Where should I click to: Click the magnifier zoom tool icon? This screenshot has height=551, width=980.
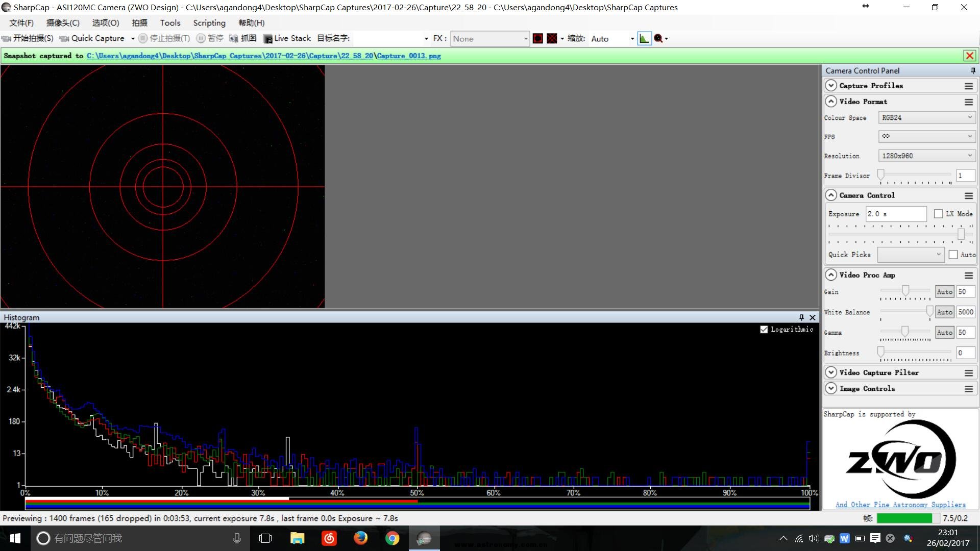[658, 39]
